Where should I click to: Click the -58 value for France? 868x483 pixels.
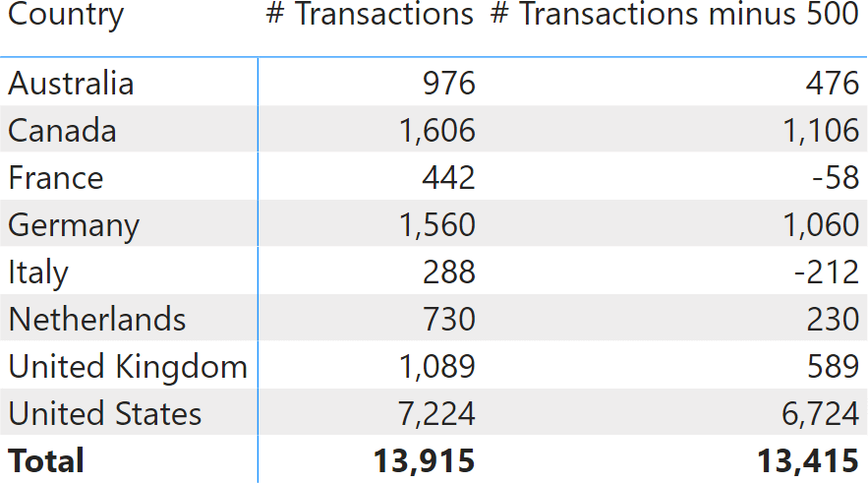(x=836, y=178)
